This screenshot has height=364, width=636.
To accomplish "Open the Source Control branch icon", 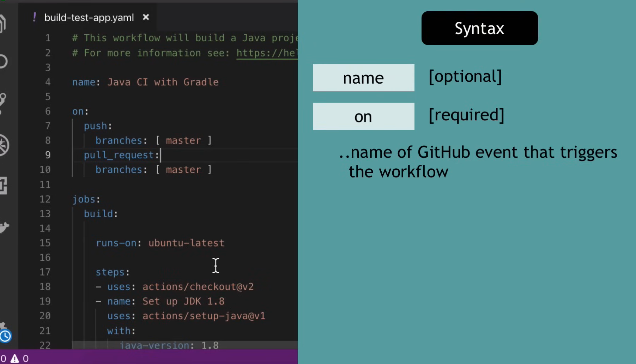I will (x=3, y=102).
